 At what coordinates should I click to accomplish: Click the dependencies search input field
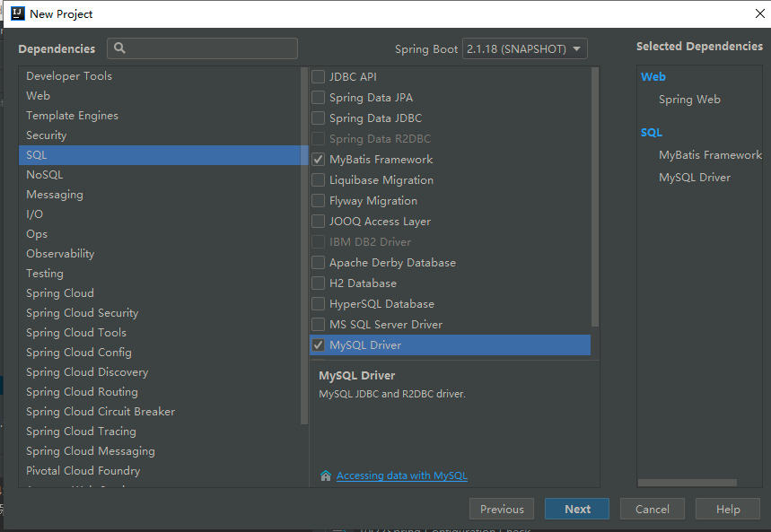pyautogui.click(x=202, y=48)
